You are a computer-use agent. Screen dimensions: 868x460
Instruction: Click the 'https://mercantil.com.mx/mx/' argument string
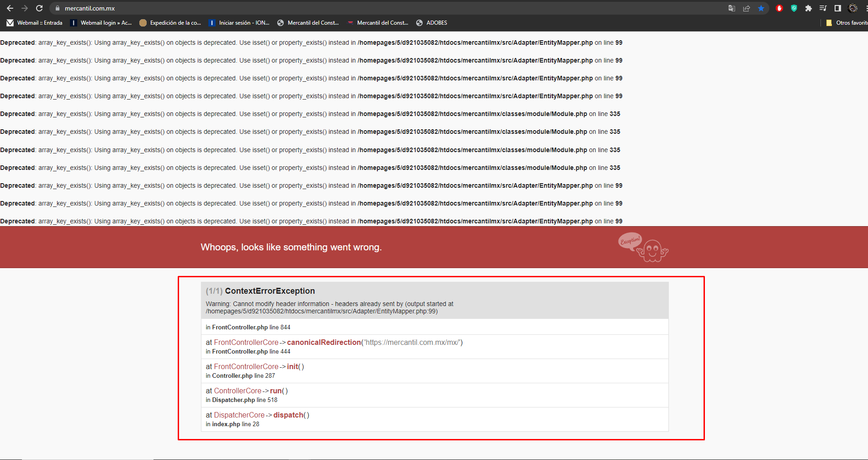click(x=412, y=342)
